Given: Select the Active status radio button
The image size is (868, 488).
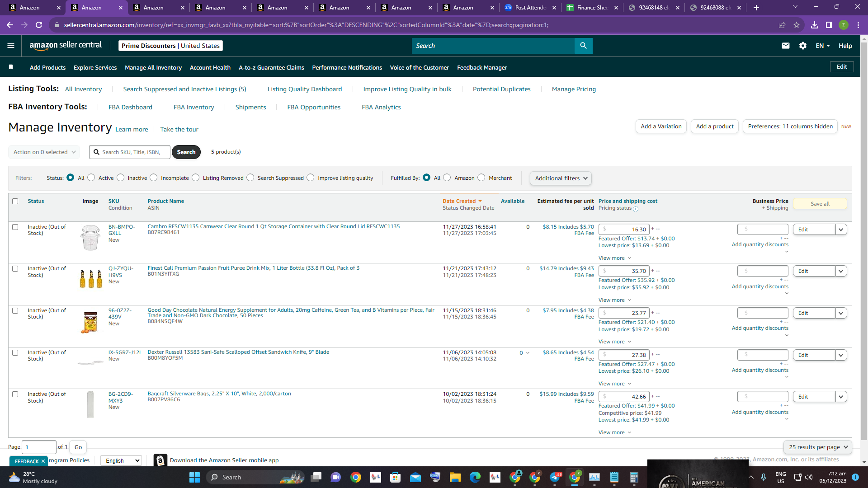Looking at the screenshot, I should tap(91, 178).
